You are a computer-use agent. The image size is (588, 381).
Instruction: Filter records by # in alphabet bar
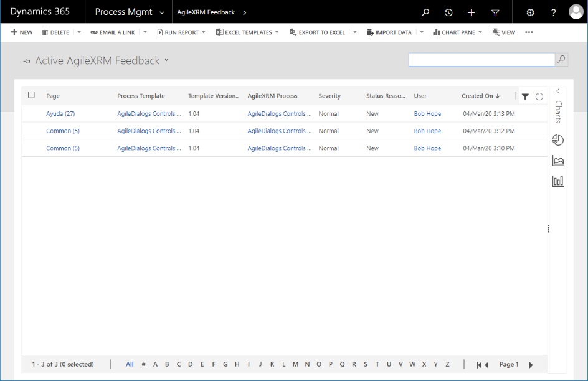(144, 364)
